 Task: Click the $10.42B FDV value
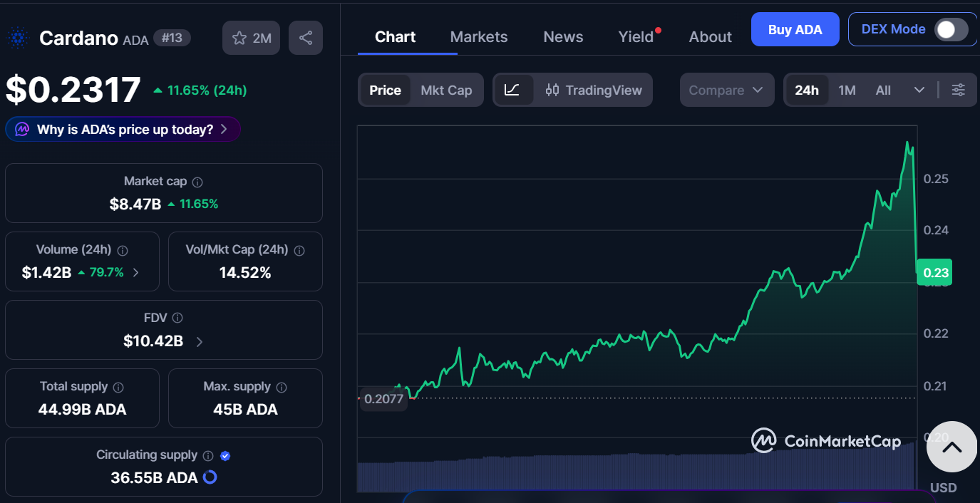pyautogui.click(x=153, y=341)
